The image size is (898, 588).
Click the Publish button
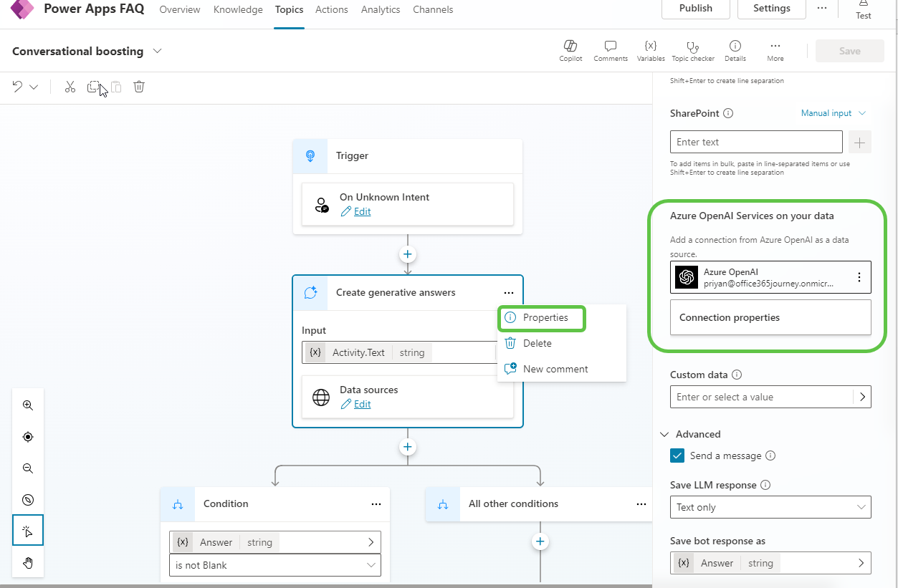pos(695,8)
